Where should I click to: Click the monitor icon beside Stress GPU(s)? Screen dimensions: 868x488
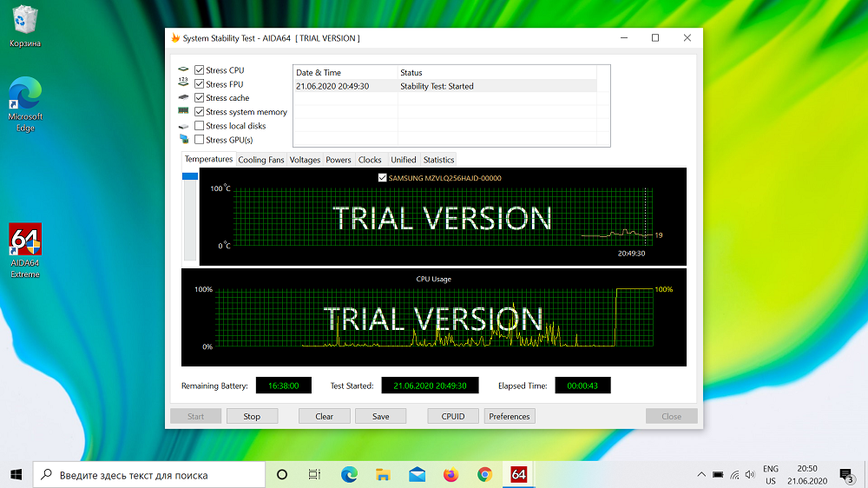[184, 139]
